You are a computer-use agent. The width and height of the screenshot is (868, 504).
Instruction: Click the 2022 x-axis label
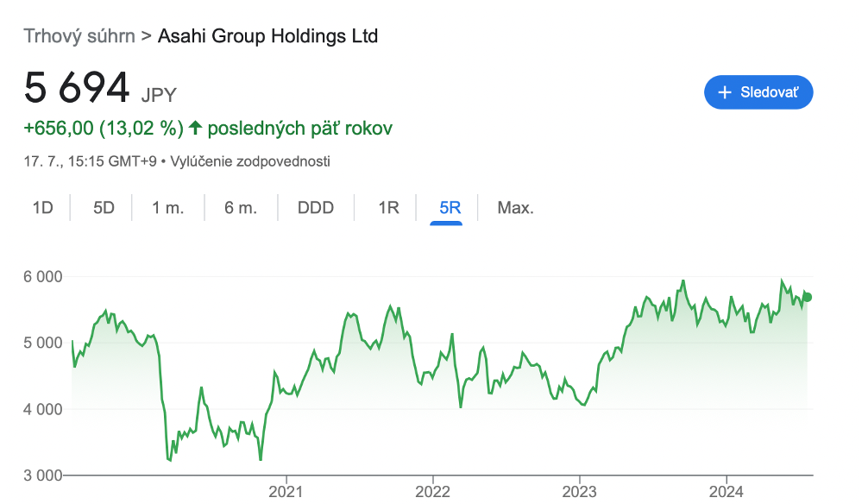point(432,492)
